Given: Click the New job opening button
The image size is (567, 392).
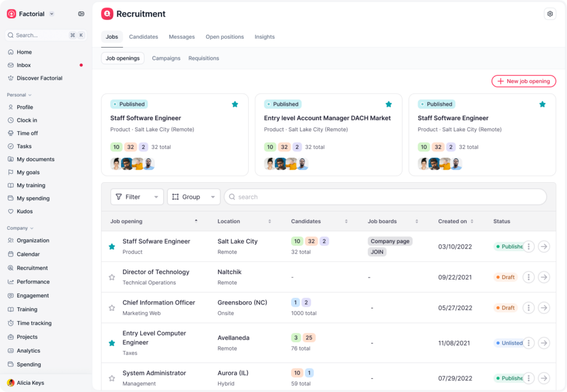Looking at the screenshot, I should pos(523,81).
